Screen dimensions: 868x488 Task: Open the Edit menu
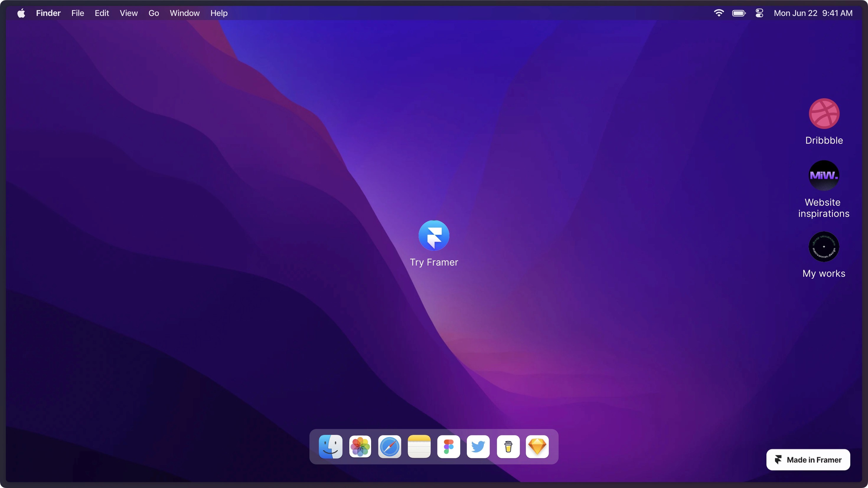coord(102,13)
